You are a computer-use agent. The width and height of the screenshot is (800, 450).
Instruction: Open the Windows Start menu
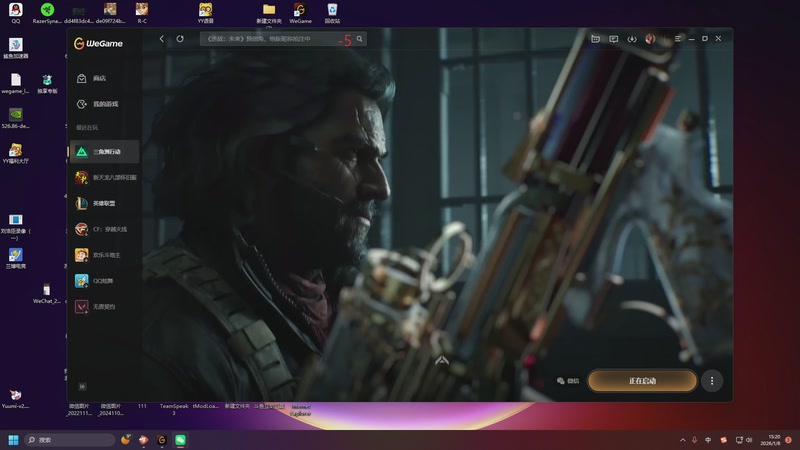tap(13, 440)
